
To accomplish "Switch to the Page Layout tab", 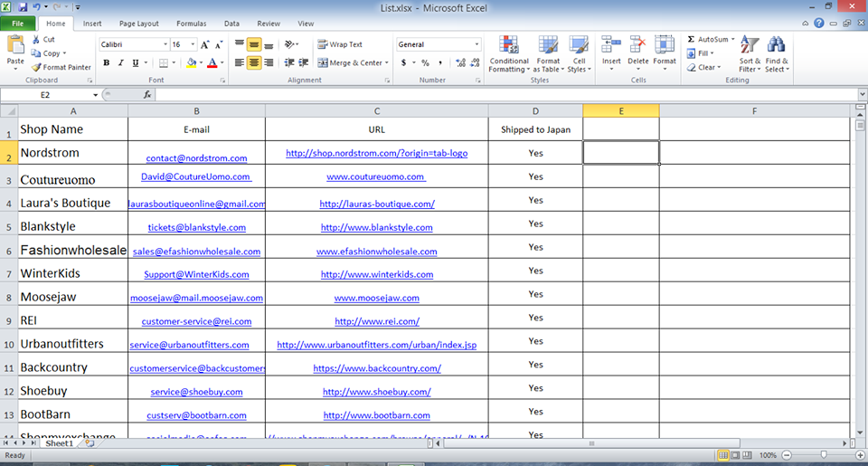I will point(139,24).
